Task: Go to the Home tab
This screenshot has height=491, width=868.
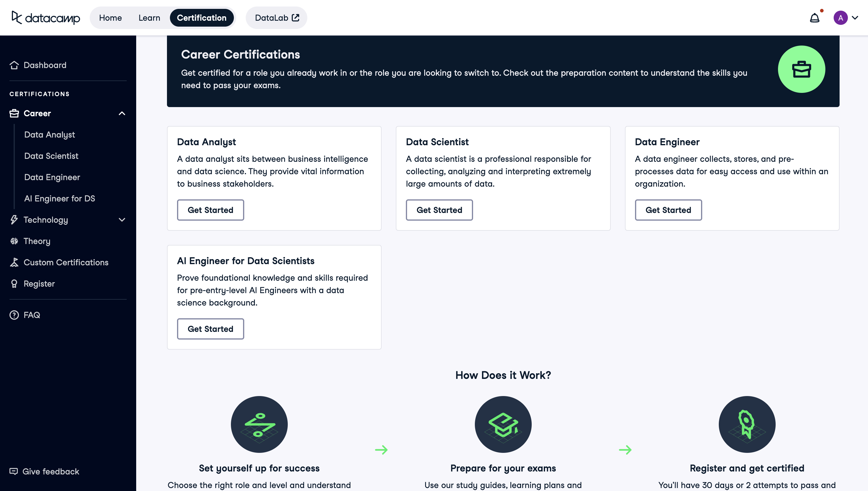Action: tap(110, 18)
